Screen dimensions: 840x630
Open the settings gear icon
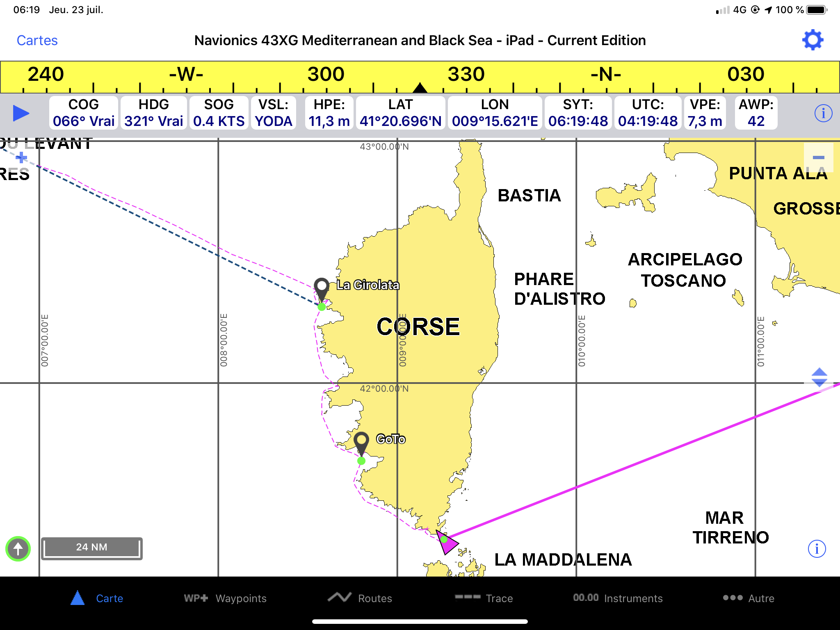click(x=813, y=40)
